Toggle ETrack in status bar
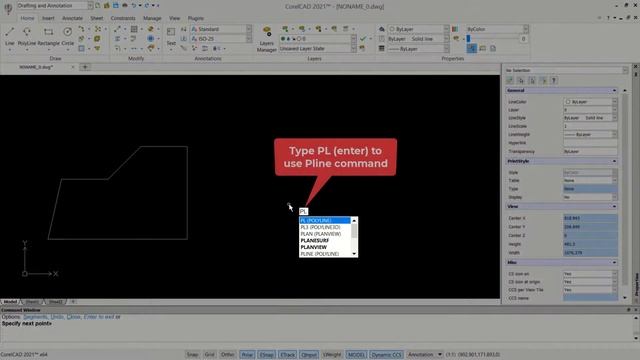 coord(287,355)
